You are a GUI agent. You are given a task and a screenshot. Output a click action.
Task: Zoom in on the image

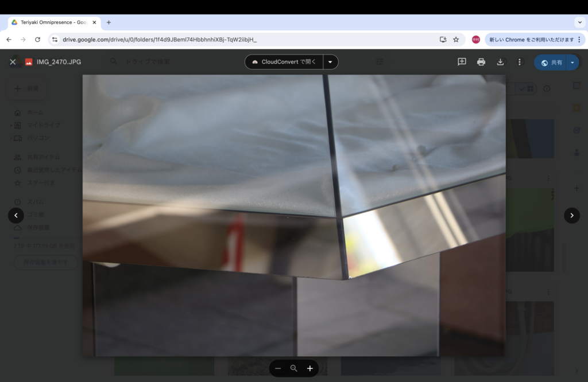click(310, 368)
